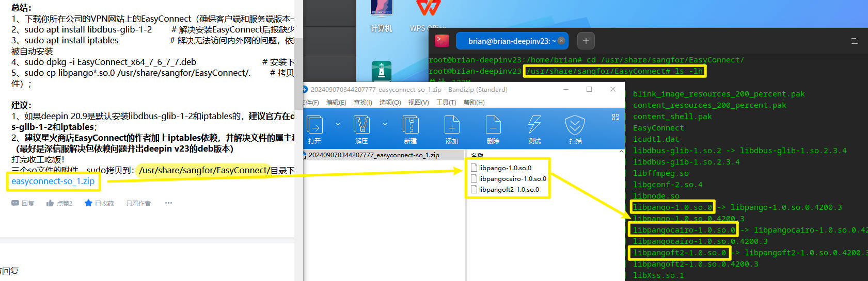868x281 pixels.
Task: Click the Bandizip 添加 (Add) toolbar icon
Action: coord(452,125)
